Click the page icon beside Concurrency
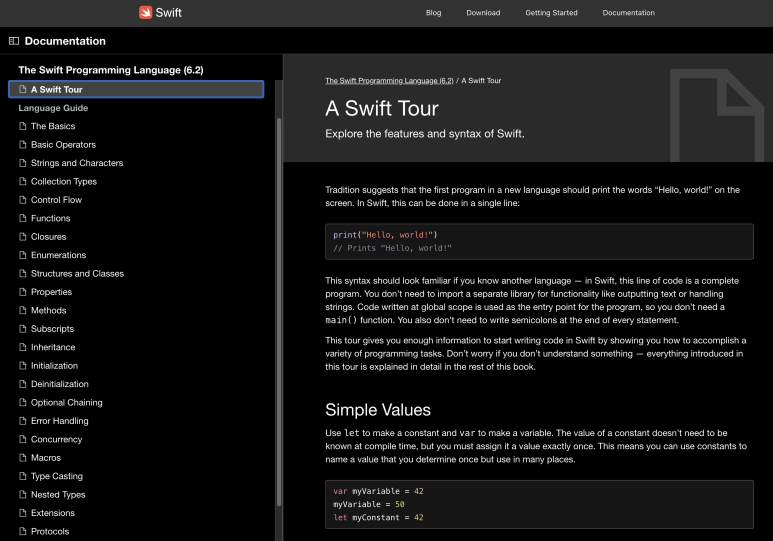 pos(22,439)
